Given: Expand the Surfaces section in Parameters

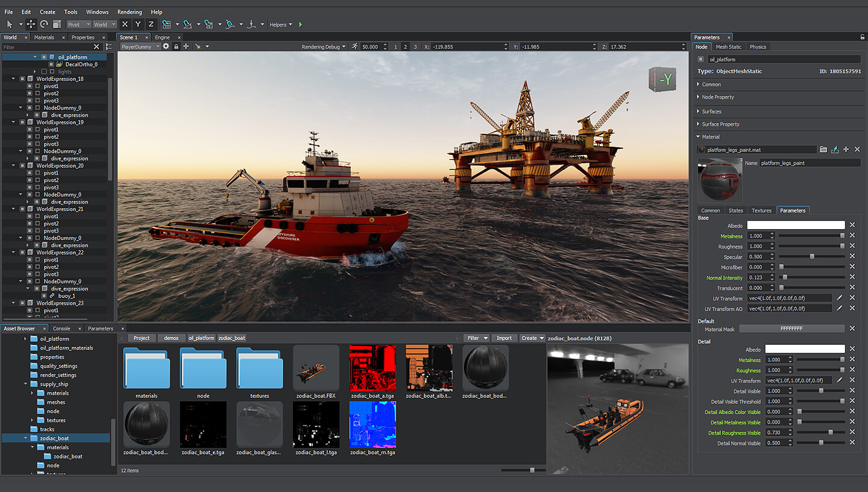Looking at the screenshot, I should [711, 112].
